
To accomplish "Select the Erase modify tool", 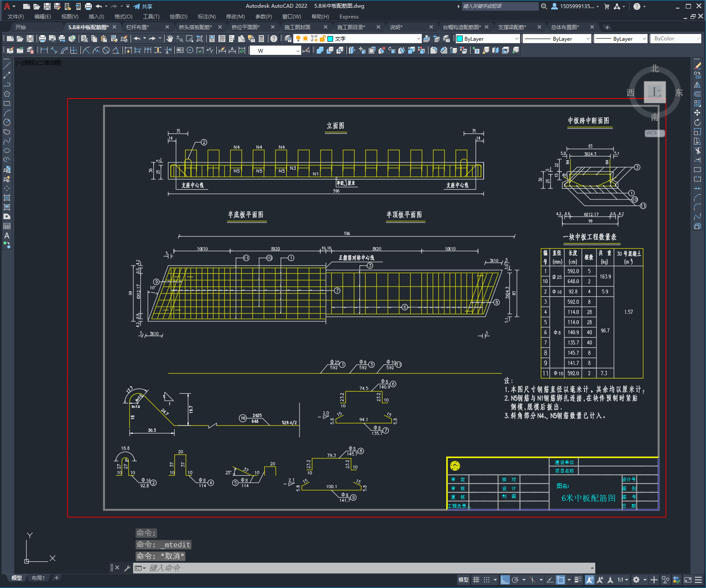I will tap(697, 66).
